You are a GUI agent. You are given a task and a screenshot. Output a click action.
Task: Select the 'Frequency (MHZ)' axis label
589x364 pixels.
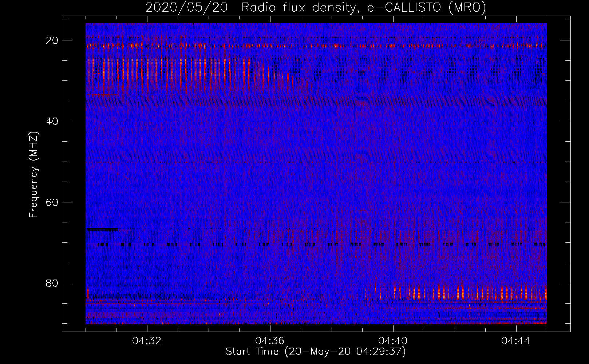click(33, 175)
